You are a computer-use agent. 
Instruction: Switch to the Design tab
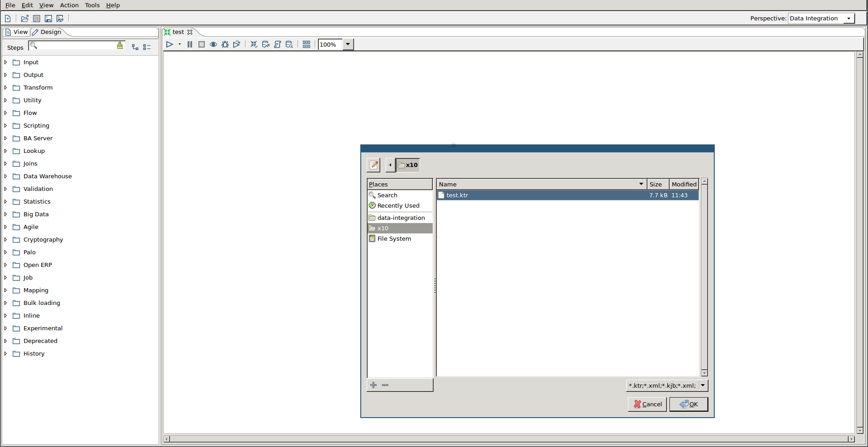tap(47, 32)
